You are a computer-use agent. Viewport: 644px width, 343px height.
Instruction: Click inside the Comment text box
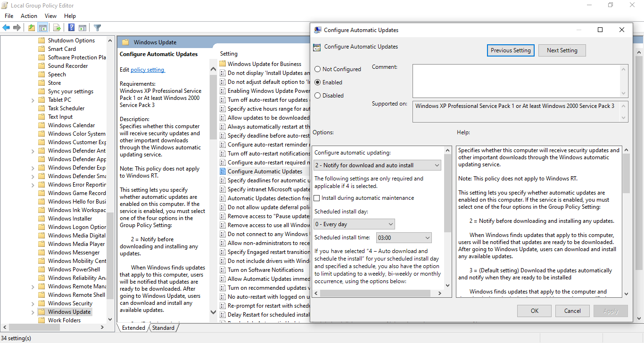coord(516,81)
